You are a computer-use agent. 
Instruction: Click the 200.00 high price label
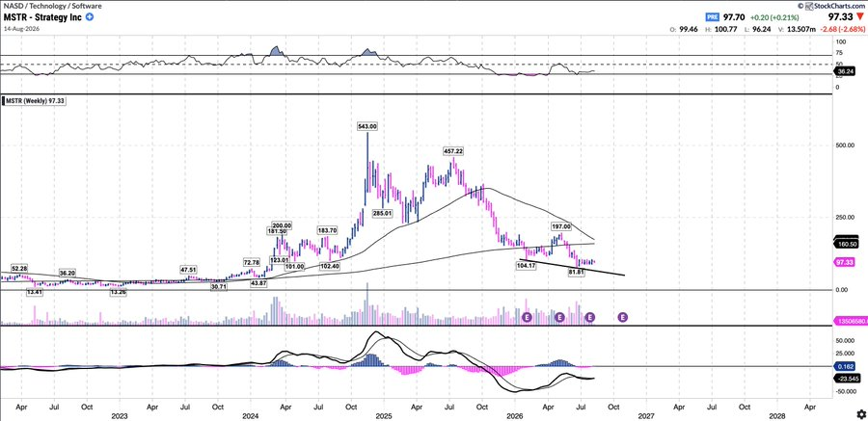click(283, 225)
